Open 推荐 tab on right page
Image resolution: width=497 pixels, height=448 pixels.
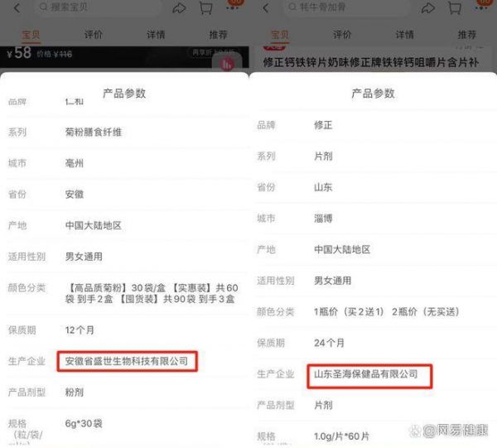466,36
